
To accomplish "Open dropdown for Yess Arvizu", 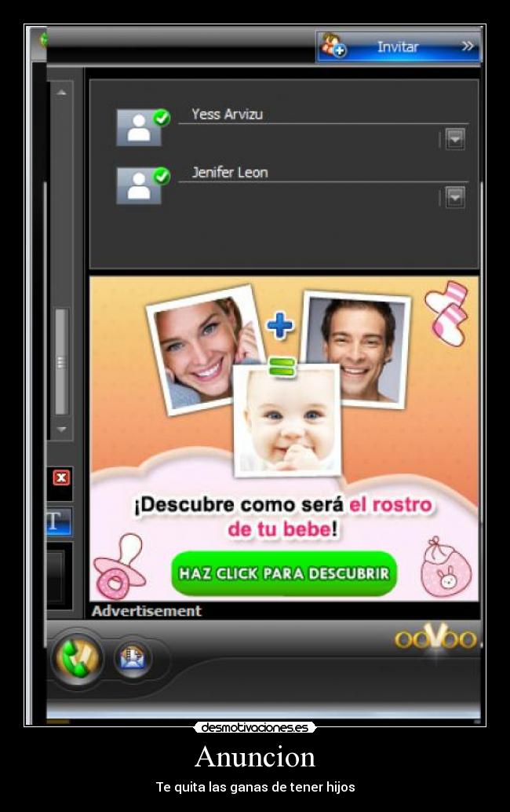I will click(x=455, y=139).
